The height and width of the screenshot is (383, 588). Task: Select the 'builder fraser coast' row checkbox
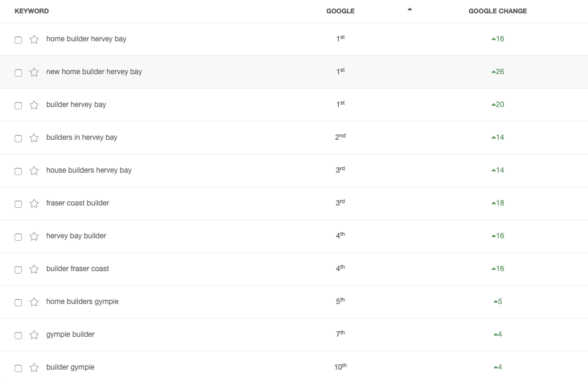pos(18,270)
